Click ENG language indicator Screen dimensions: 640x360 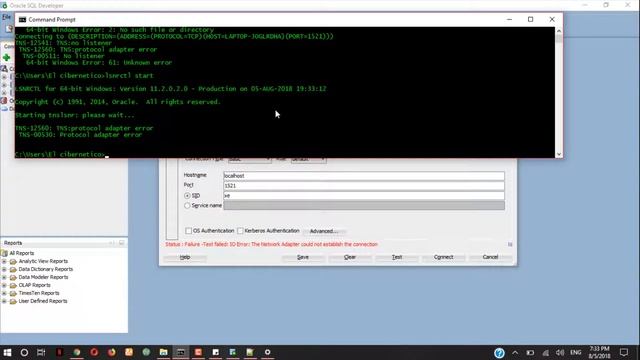pos(576,353)
